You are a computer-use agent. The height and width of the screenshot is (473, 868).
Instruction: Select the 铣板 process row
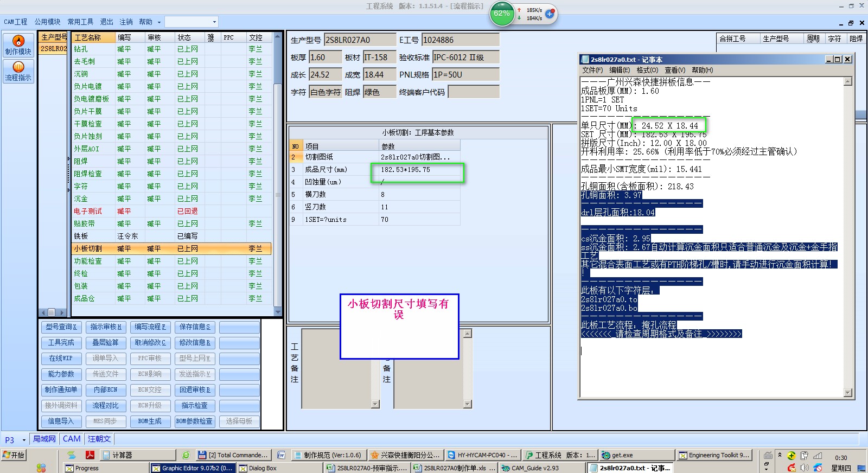pyautogui.click(x=171, y=236)
